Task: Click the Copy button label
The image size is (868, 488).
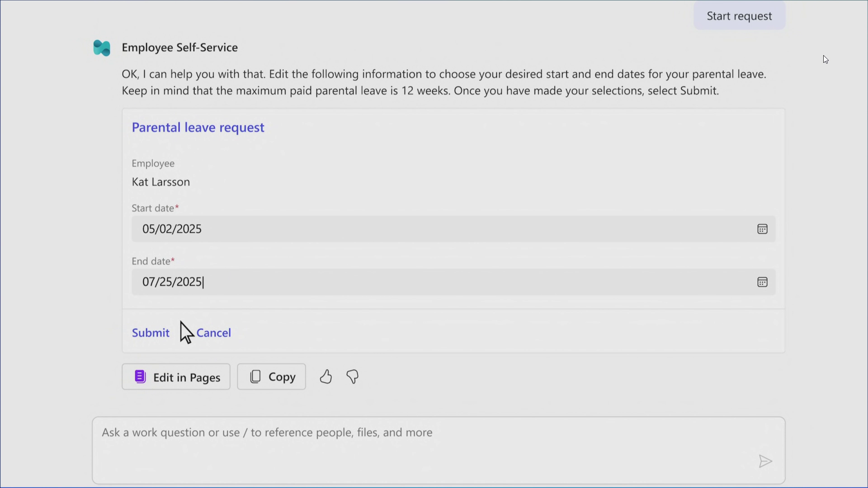Action: click(x=282, y=377)
